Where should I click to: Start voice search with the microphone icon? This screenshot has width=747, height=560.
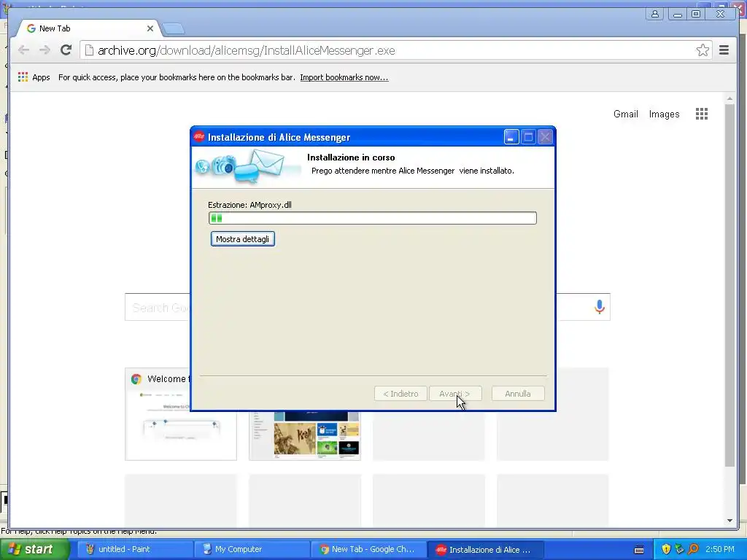pyautogui.click(x=600, y=307)
